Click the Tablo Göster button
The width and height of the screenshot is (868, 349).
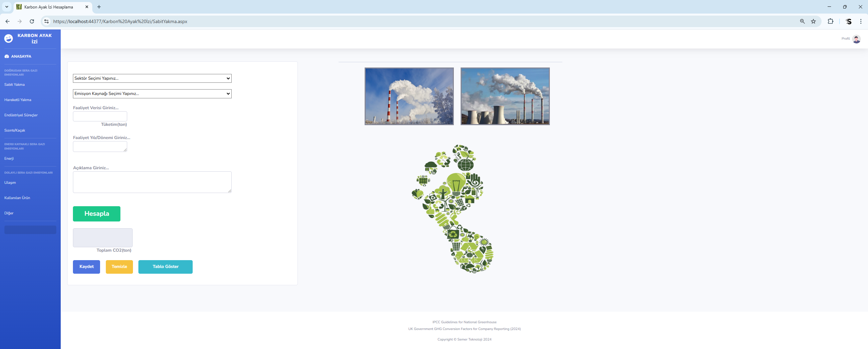(x=166, y=267)
